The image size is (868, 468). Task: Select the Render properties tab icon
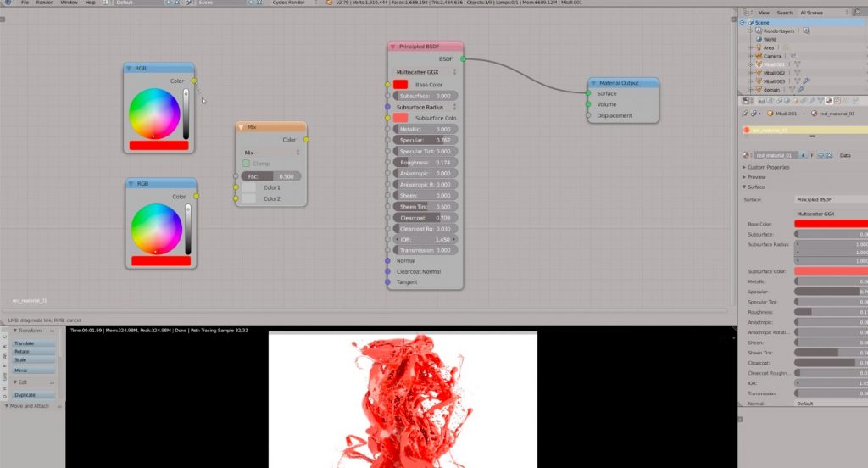762,101
